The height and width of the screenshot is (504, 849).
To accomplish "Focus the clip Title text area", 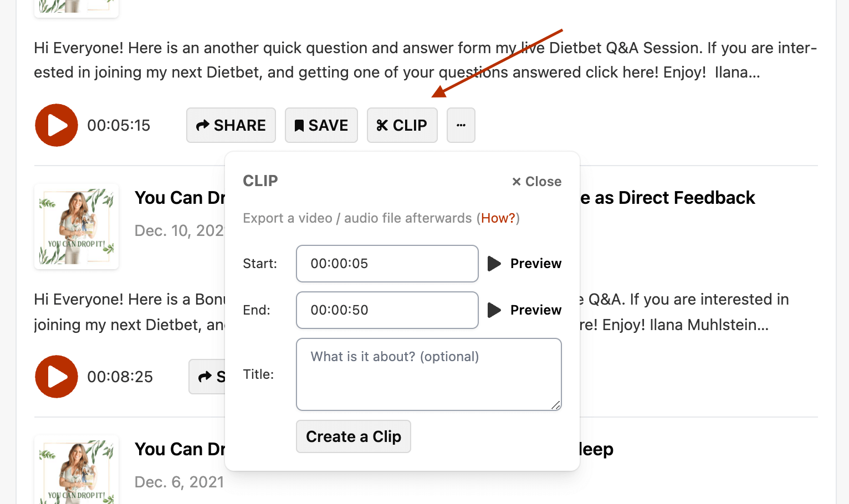I will [x=429, y=374].
